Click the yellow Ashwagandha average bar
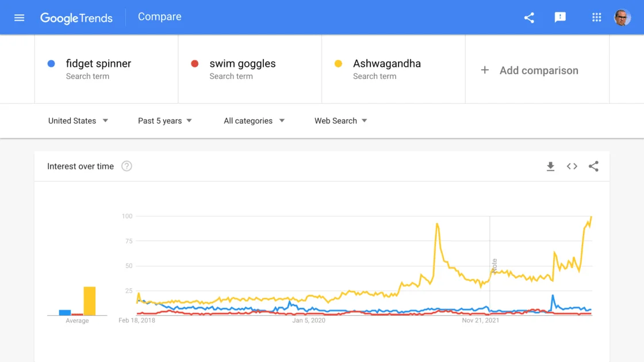The height and width of the screenshot is (362, 644). (90, 300)
